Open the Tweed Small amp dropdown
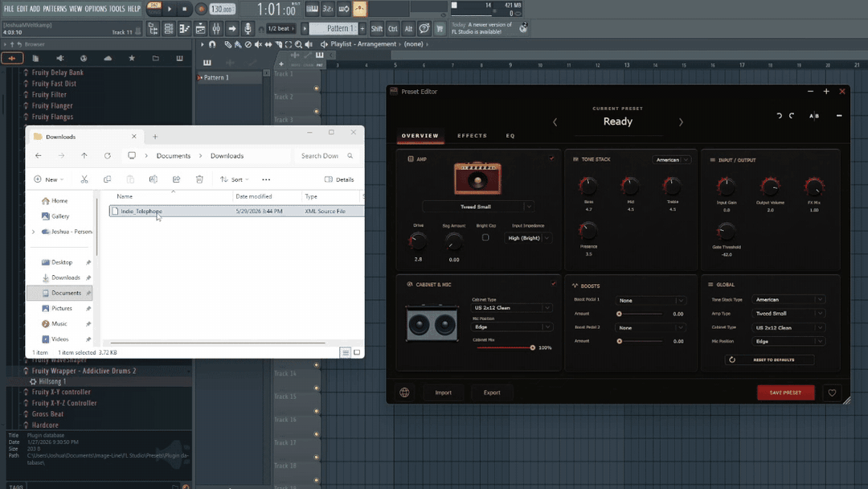This screenshot has width=868, height=489. [477, 207]
